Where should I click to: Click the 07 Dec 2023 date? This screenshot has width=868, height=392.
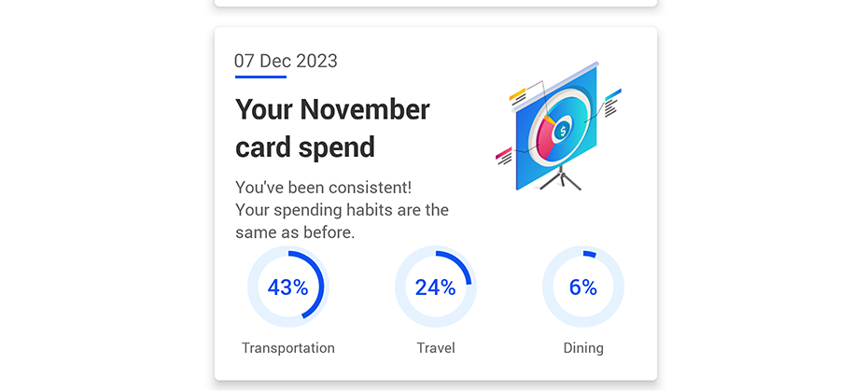click(286, 61)
